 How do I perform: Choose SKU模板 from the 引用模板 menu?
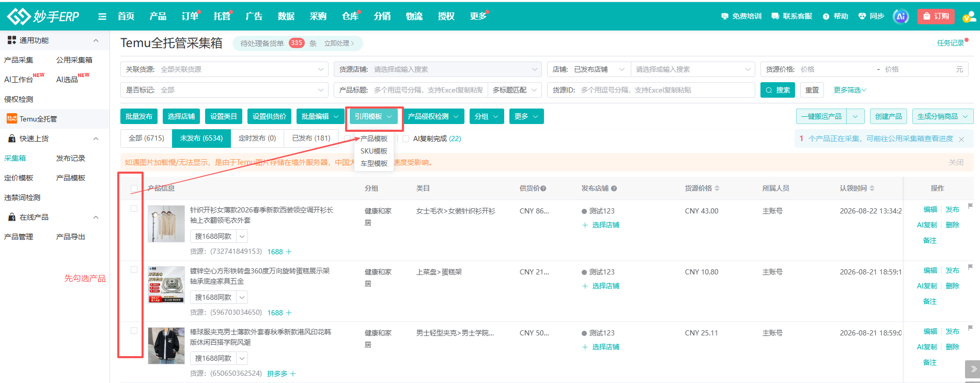click(374, 151)
